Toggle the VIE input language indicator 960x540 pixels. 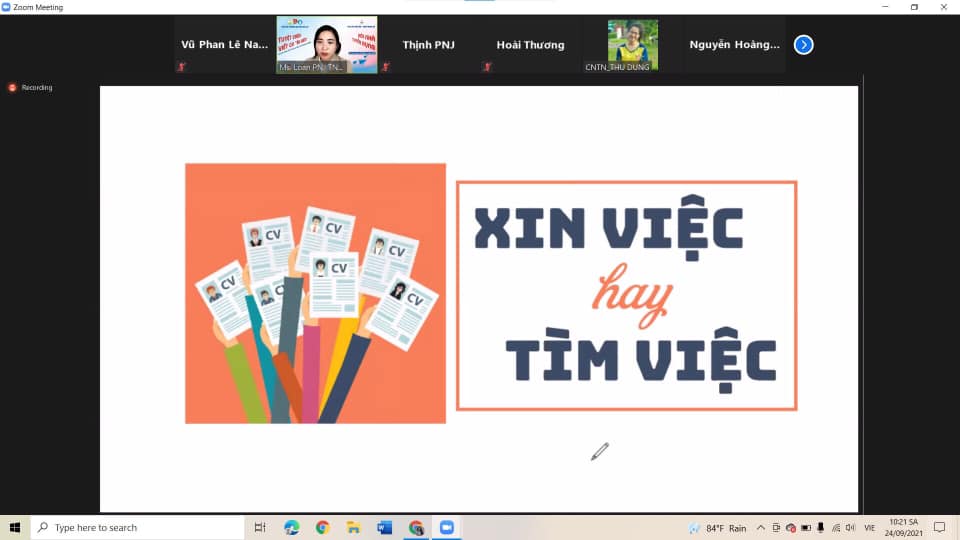point(869,528)
